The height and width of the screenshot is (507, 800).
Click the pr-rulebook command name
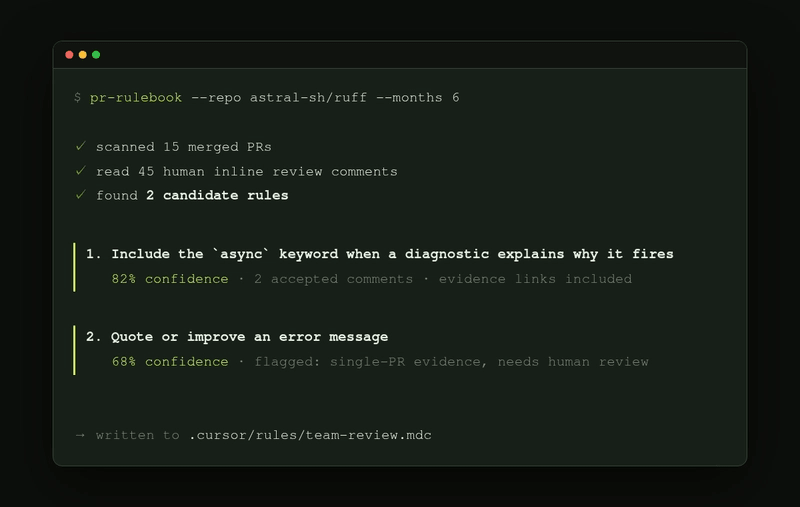tap(136, 97)
